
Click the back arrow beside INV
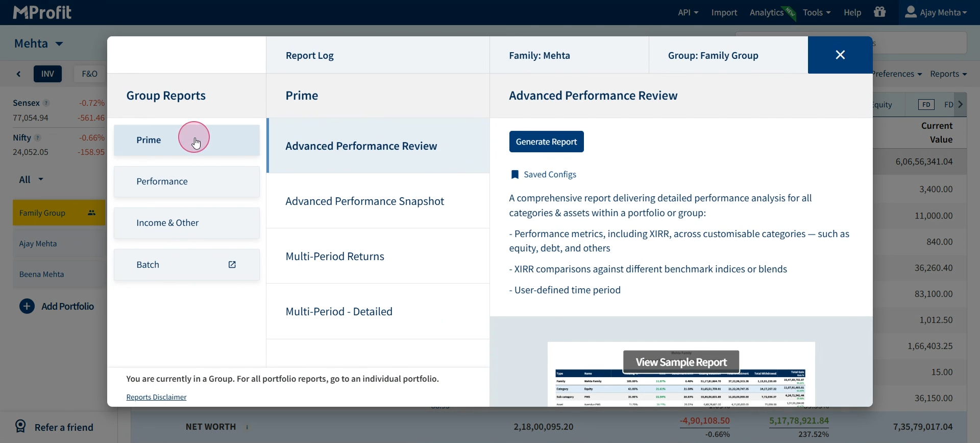[19, 74]
